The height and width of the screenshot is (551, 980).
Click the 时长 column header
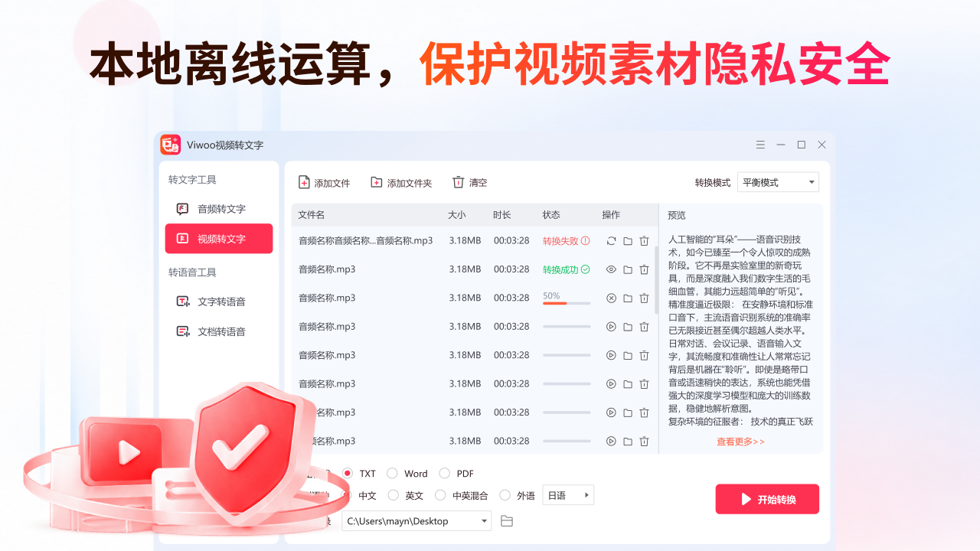(x=502, y=215)
